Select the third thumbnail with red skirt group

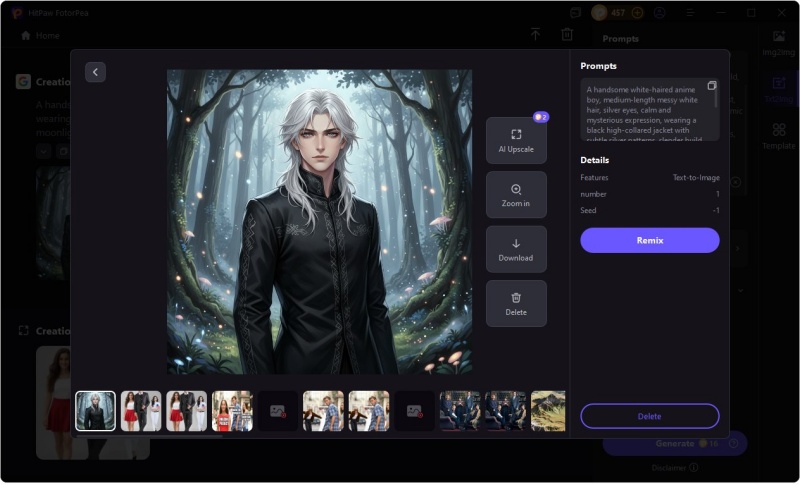click(x=187, y=411)
